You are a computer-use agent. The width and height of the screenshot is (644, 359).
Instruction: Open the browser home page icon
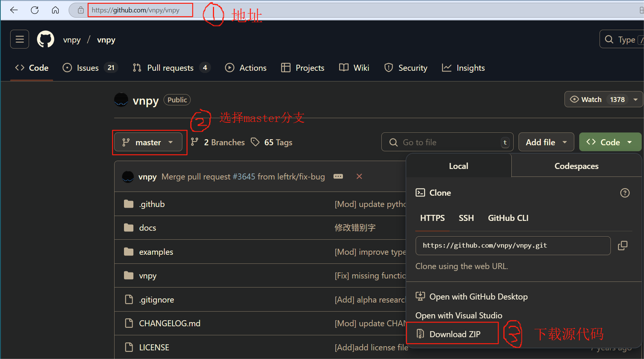click(55, 10)
